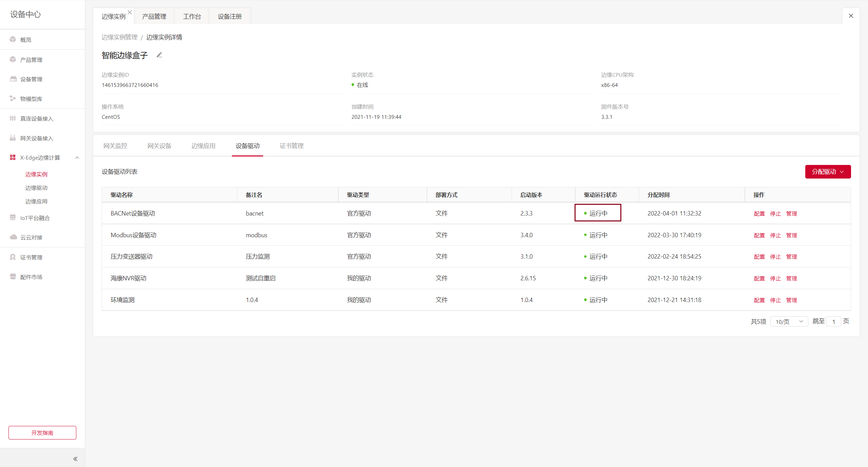868x467 pixels.
Task: Open the 10/页 page size dropdown
Action: click(789, 321)
